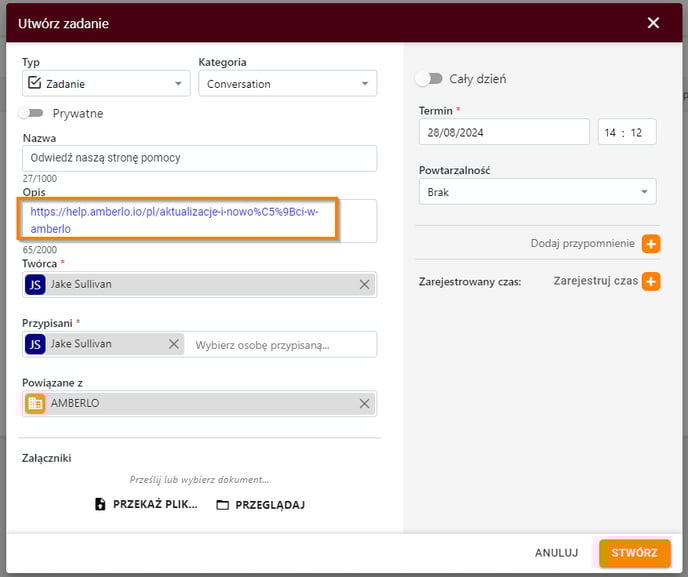Click the AMBERLO company icon
This screenshot has width=688, height=577.
35,404
